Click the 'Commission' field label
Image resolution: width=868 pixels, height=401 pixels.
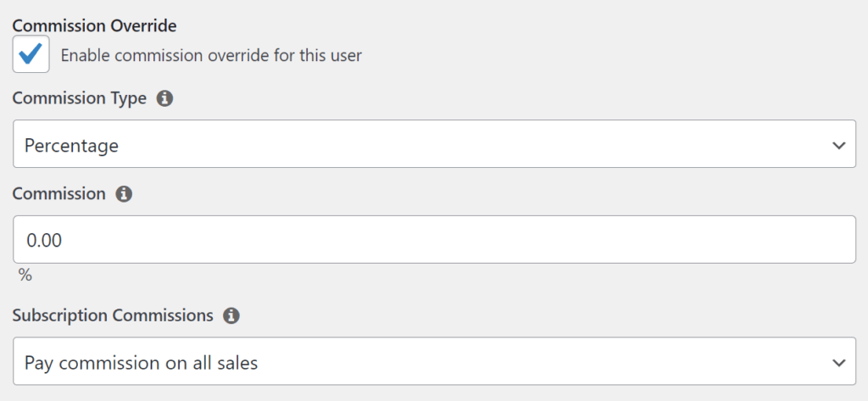click(59, 193)
